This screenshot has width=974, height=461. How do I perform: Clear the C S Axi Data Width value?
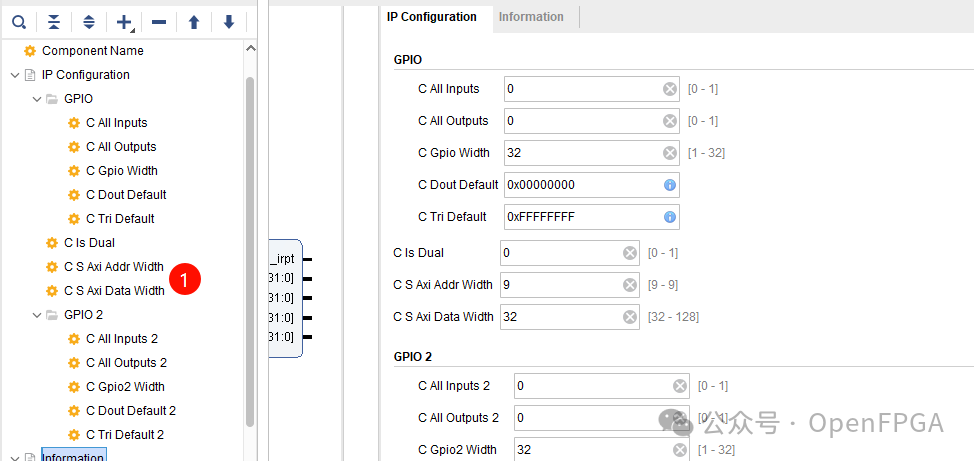pos(630,317)
